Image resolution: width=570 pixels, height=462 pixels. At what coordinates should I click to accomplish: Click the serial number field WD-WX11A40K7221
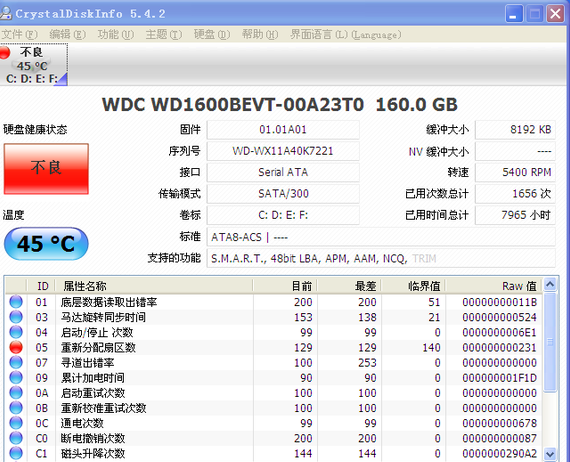point(283,151)
